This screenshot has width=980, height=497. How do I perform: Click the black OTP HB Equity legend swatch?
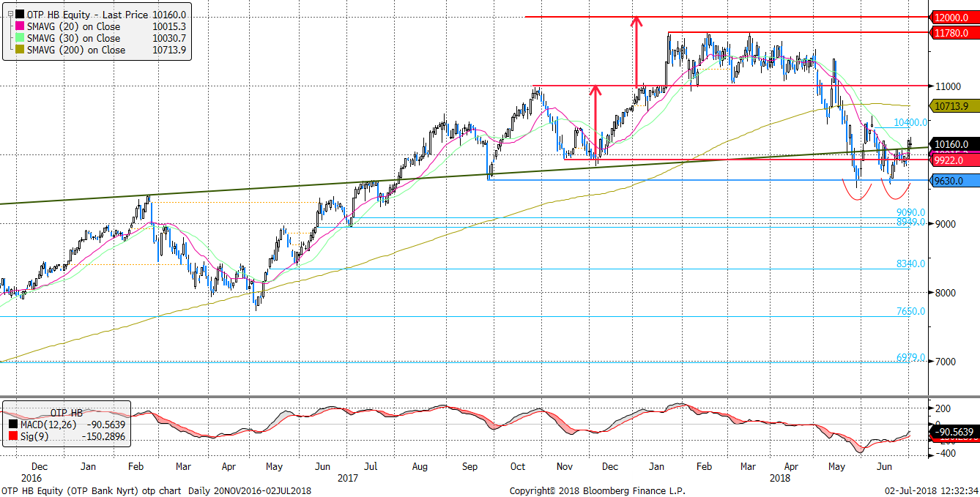coord(18,15)
